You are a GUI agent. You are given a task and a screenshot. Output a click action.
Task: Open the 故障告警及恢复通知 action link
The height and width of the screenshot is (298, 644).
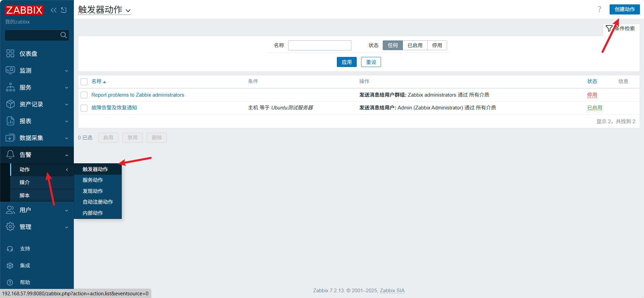coord(114,108)
